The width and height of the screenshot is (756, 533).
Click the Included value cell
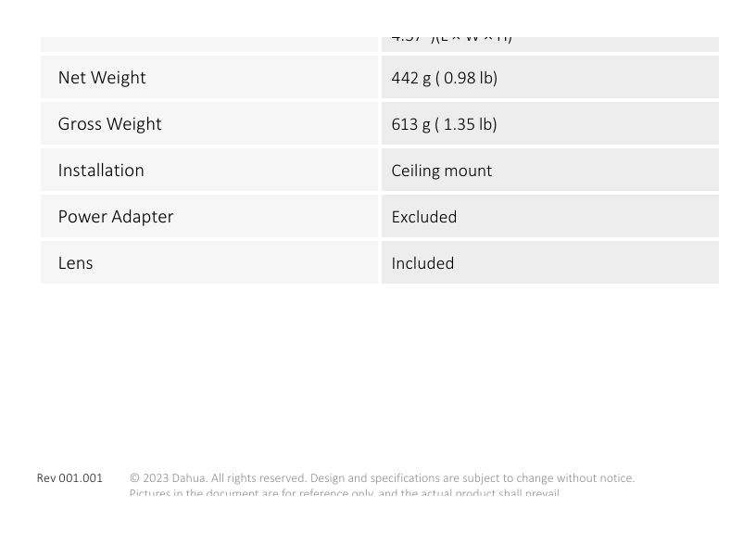point(550,262)
